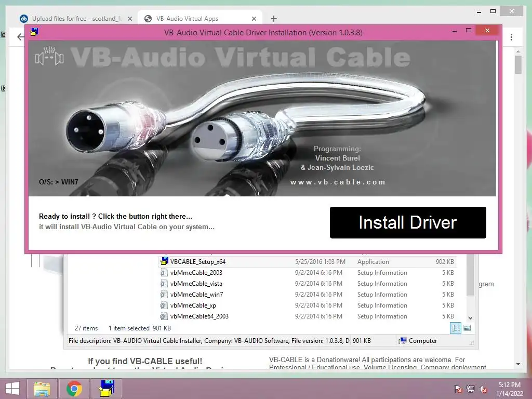Screen dimensions: 532x399
Task: Maximize the Chrome browser window
Action: pyautogui.click(x=493, y=11)
